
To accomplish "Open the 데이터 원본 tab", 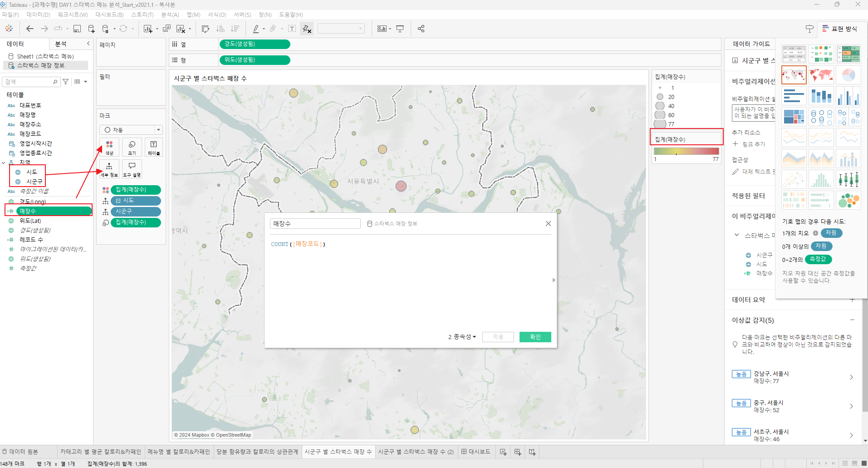I will pyautogui.click(x=20, y=452).
